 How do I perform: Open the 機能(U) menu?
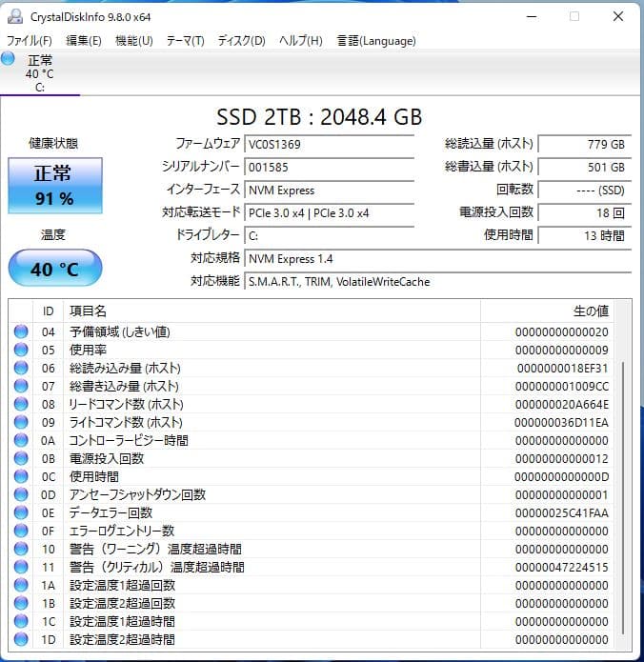(134, 41)
